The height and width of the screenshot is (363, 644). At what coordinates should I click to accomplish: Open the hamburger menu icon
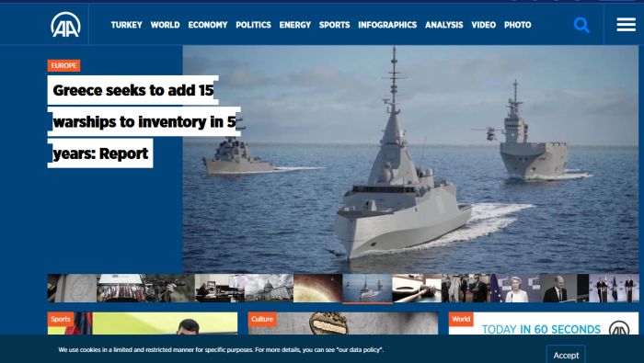[x=626, y=25]
